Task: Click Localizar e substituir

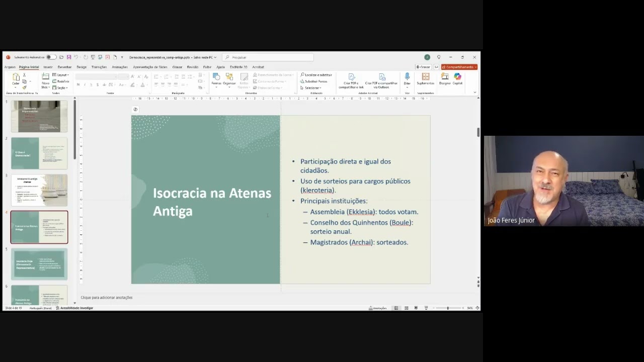Action: [x=316, y=75]
